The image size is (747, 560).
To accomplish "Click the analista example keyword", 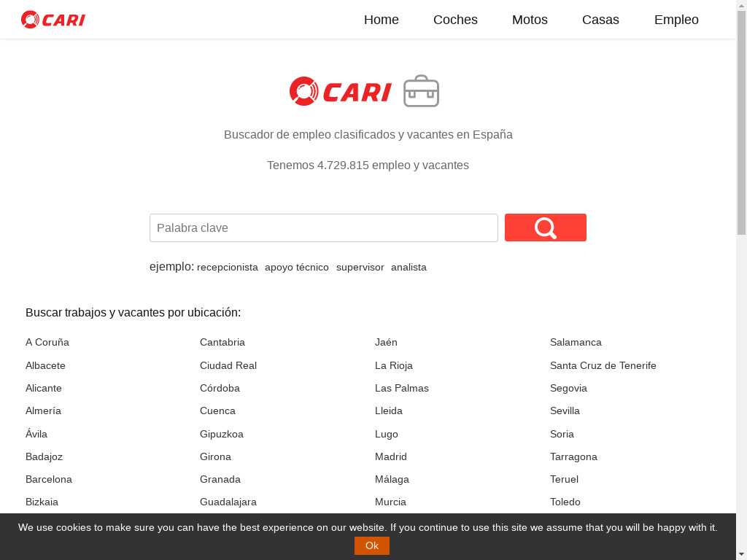I will [409, 268].
